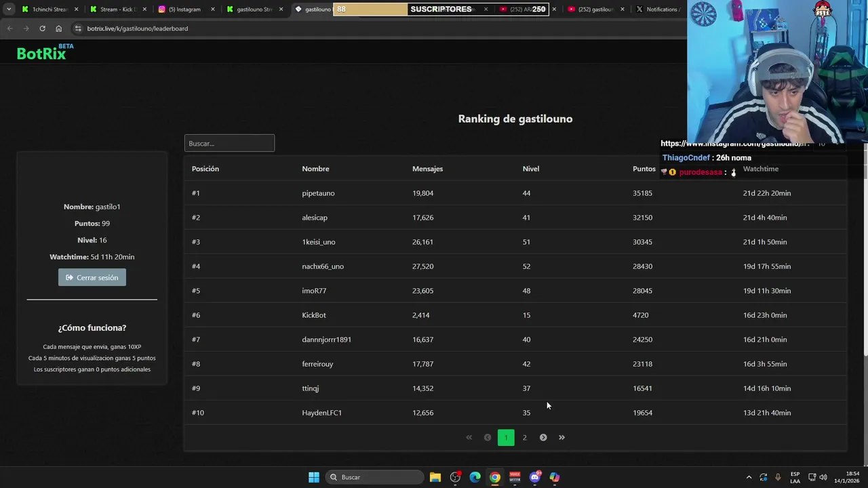The height and width of the screenshot is (488, 868).
Task: Open the tab search dropdown arrow
Action: (9, 9)
